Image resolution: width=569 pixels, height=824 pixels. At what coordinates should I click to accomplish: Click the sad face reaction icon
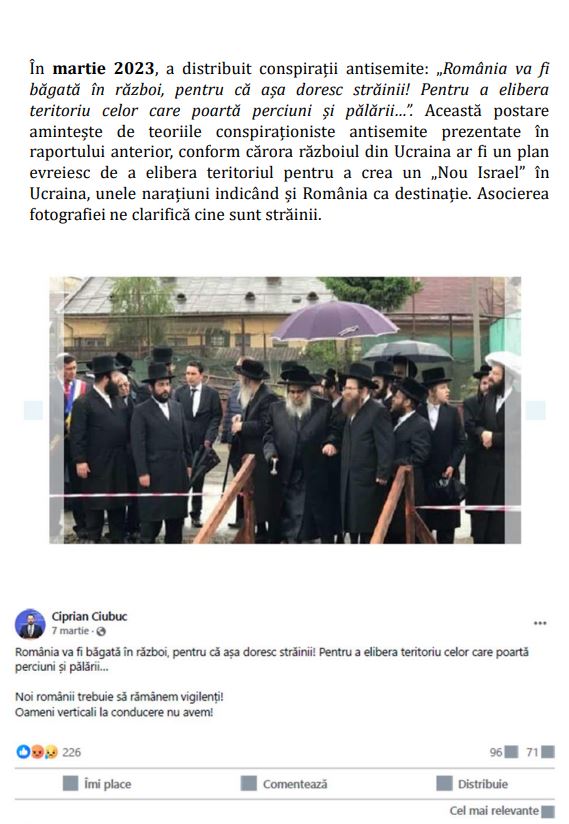pyautogui.click(x=50, y=752)
